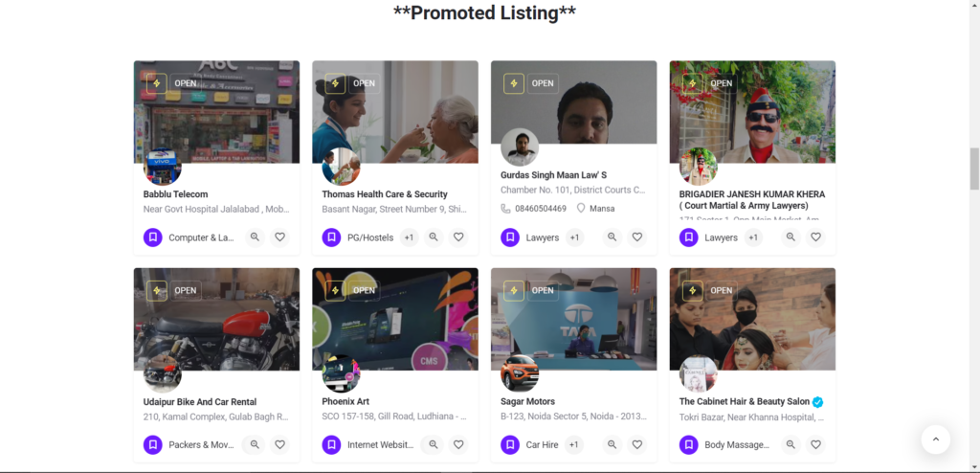This screenshot has width=980, height=473.
Task: Toggle heart on Phoenix Art card
Action: [458, 445]
